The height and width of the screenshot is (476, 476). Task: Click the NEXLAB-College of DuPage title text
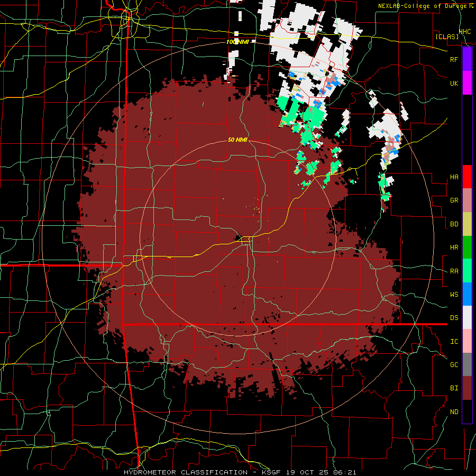coord(422,6)
